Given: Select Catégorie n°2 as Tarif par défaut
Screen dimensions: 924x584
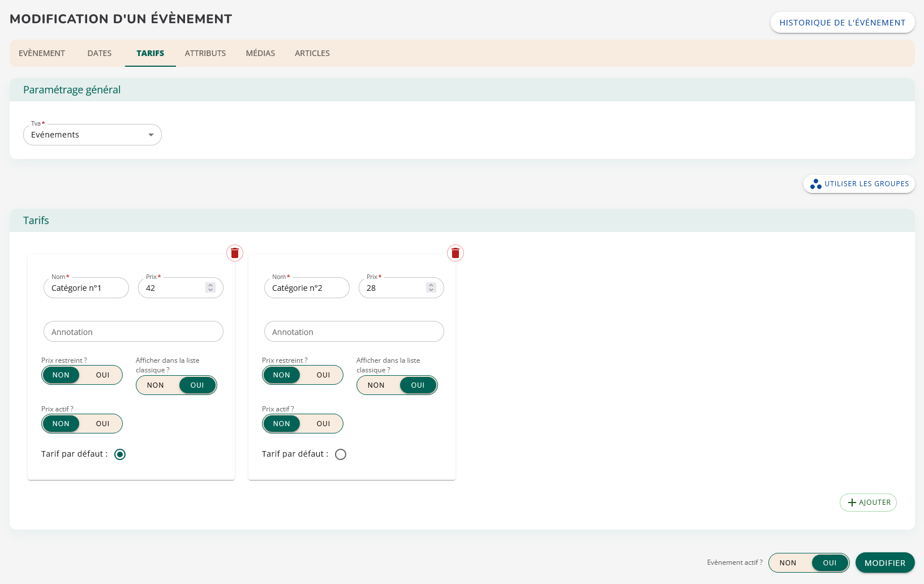Looking at the screenshot, I should tap(341, 454).
